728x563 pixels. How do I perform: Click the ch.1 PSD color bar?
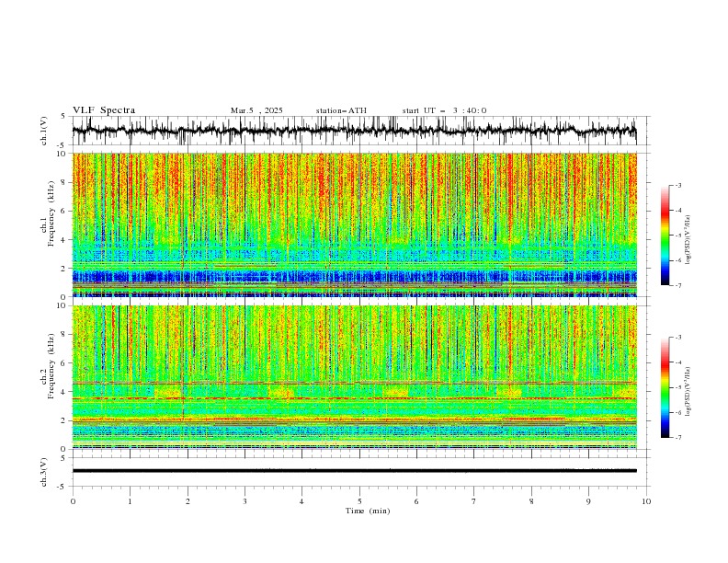665,236
